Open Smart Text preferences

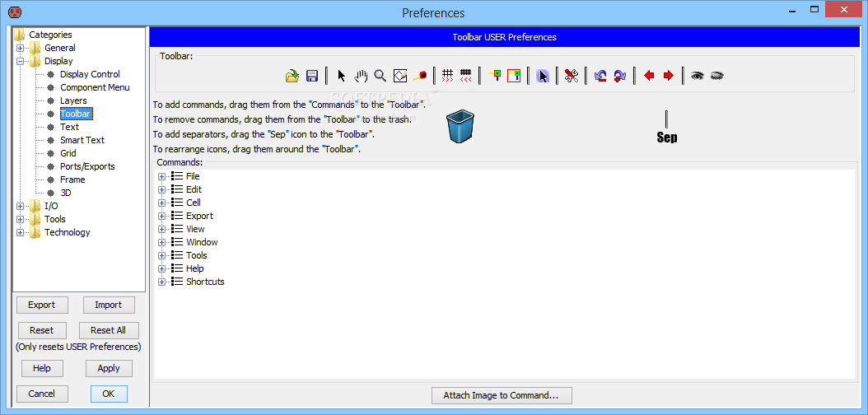point(82,140)
